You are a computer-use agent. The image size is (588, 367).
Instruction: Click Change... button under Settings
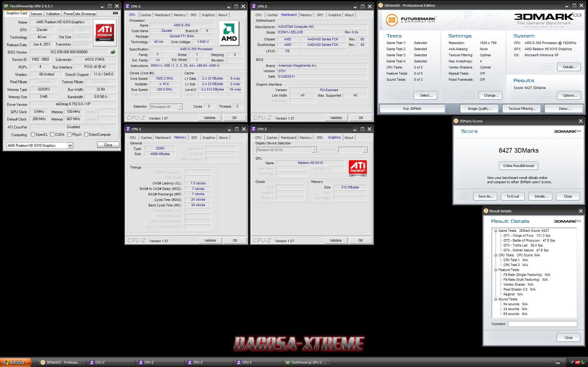491,96
